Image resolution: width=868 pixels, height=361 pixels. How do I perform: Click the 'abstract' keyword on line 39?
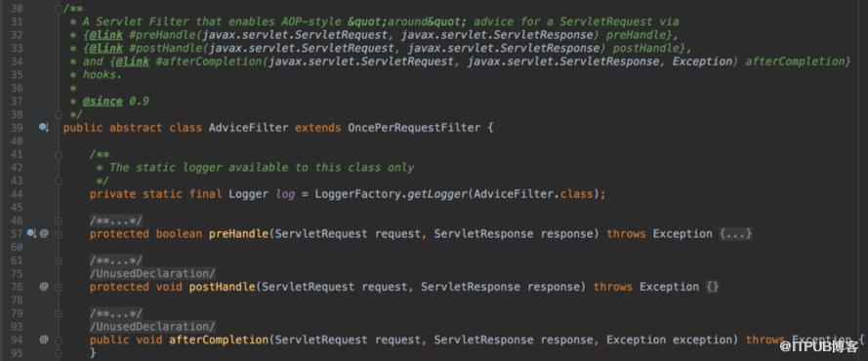(x=136, y=128)
